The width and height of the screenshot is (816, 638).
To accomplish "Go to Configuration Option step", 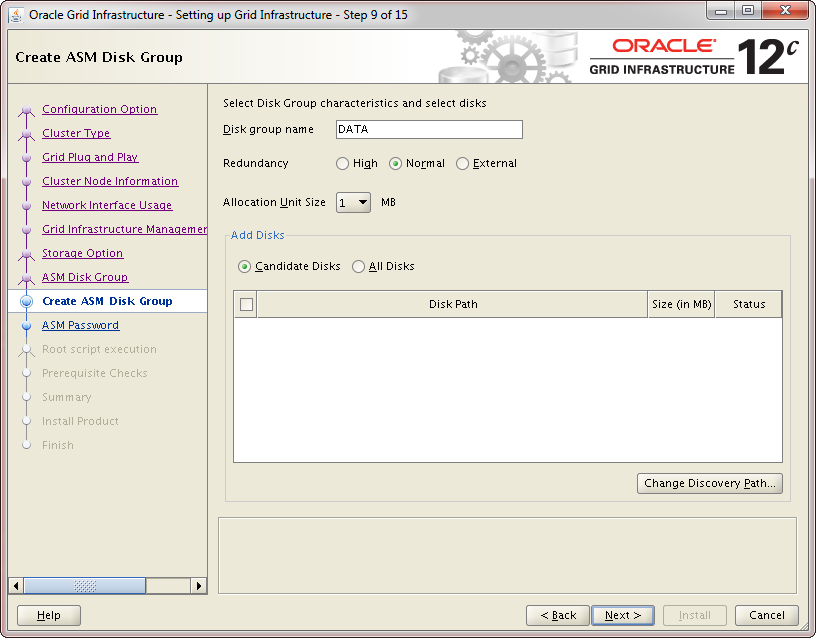I will coord(99,109).
